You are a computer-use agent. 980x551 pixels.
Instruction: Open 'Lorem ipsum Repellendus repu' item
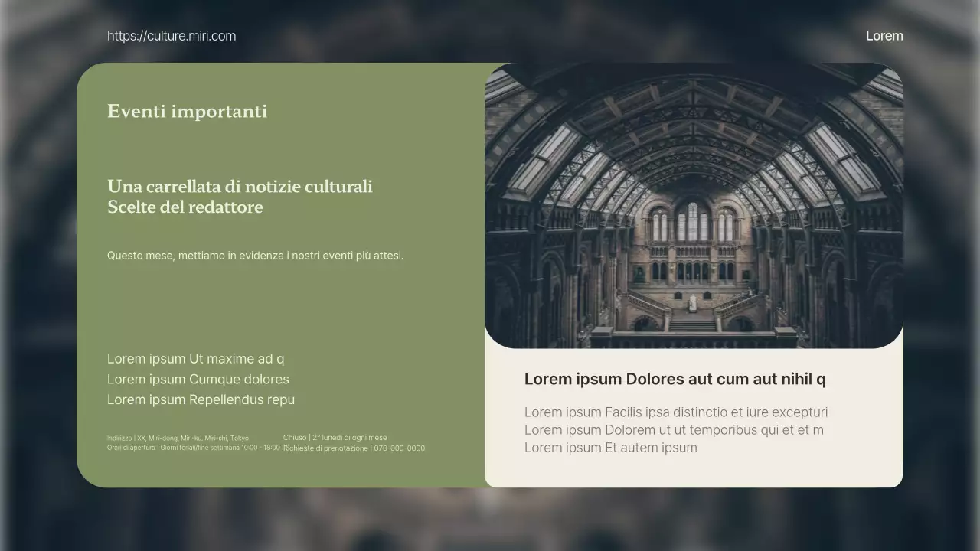tap(201, 399)
